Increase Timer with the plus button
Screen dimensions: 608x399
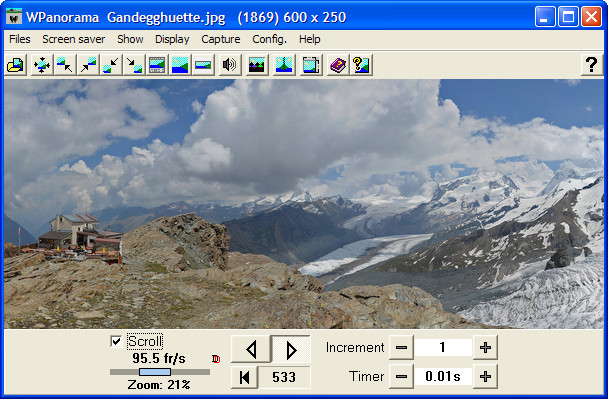tap(485, 376)
